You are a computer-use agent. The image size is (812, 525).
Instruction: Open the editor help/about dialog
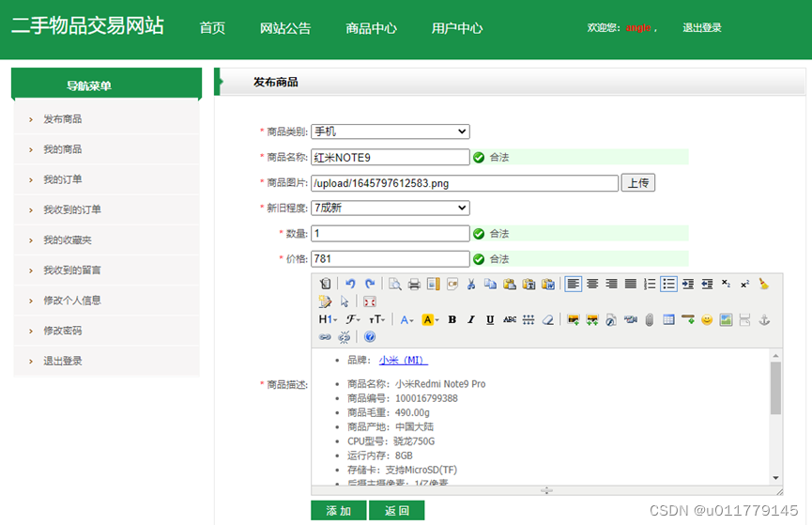click(369, 337)
